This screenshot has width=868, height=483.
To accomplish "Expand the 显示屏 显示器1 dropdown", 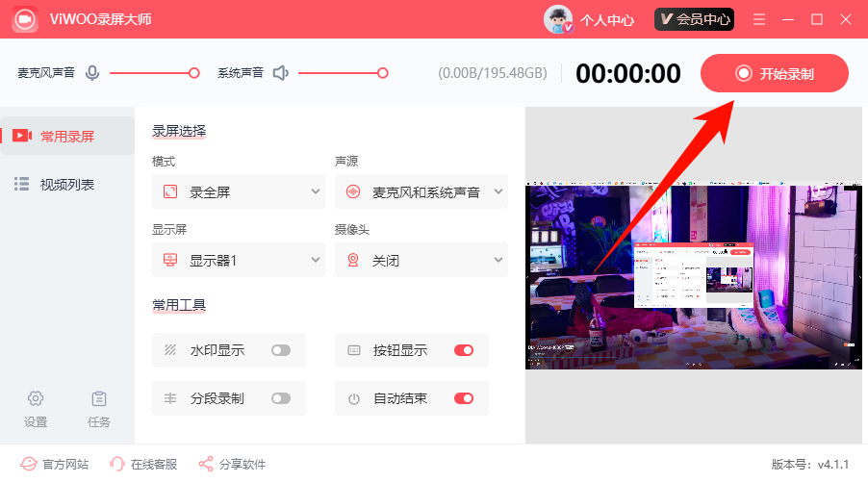I will pos(238,260).
